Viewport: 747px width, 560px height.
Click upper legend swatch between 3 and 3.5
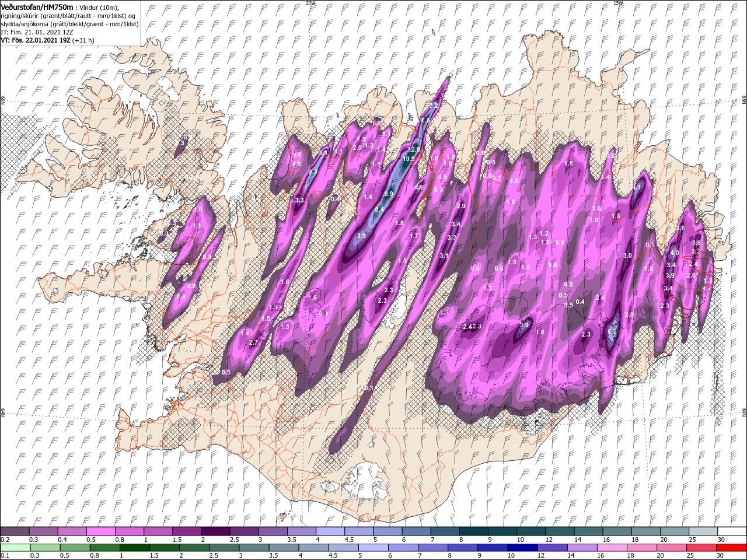tap(273, 531)
